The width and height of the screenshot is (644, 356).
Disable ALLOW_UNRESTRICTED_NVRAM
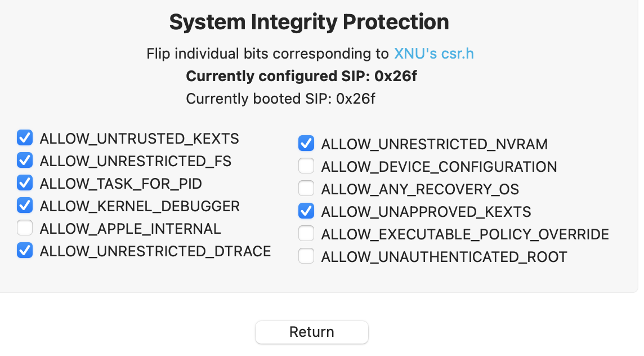coord(306,144)
